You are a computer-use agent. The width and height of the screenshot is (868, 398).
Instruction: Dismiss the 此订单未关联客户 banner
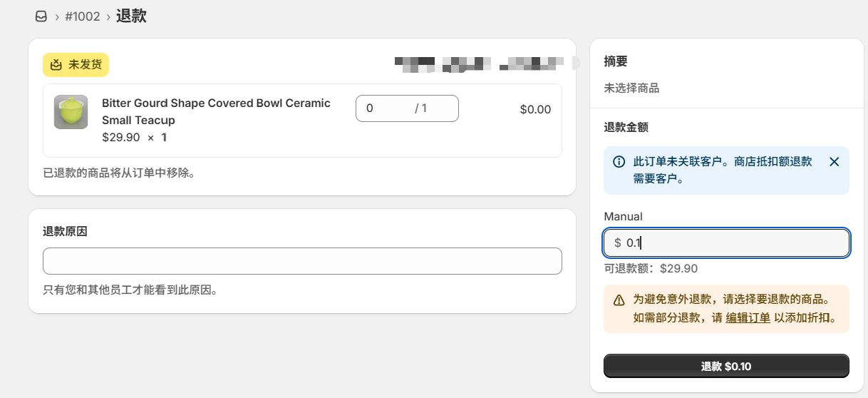(835, 162)
